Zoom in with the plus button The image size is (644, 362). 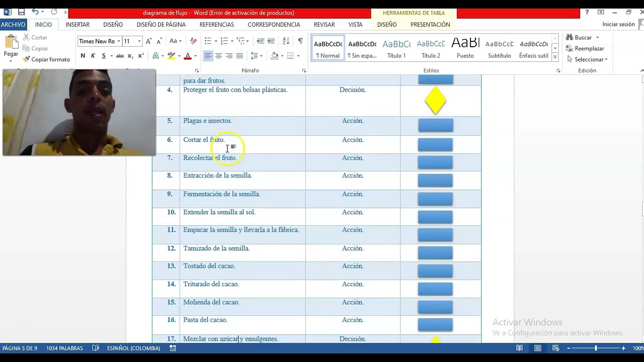tap(623, 348)
